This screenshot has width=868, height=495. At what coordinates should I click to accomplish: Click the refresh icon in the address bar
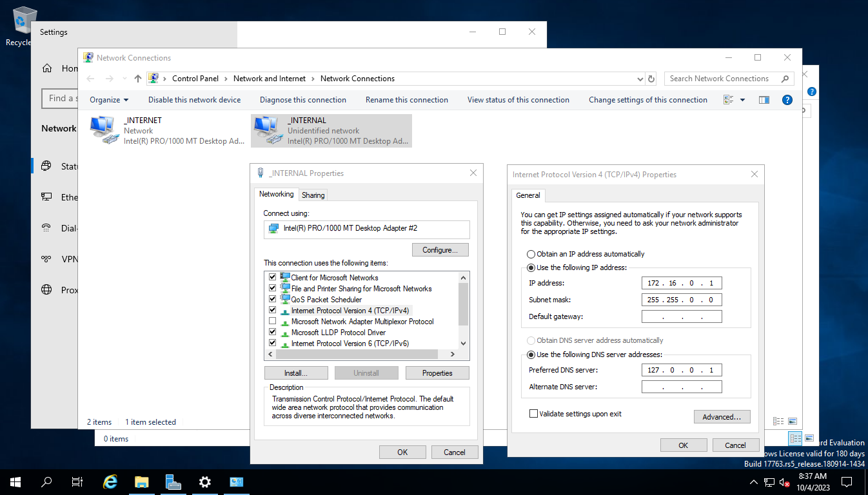tap(651, 78)
